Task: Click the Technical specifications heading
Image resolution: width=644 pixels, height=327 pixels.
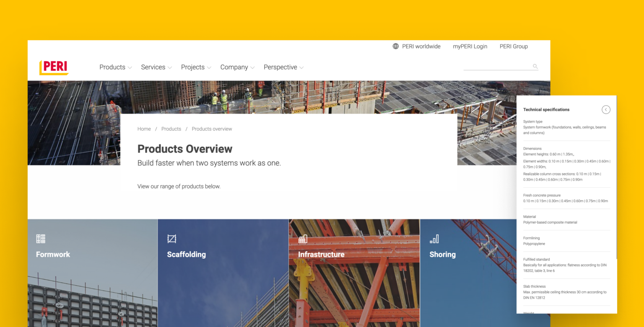Action: (x=546, y=110)
